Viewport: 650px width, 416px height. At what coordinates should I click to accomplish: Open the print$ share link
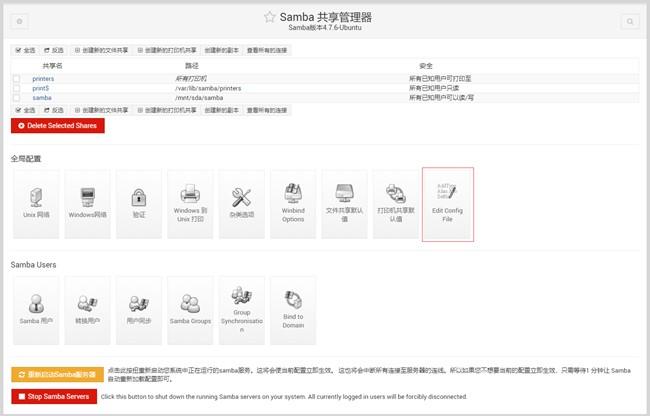(41, 88)
